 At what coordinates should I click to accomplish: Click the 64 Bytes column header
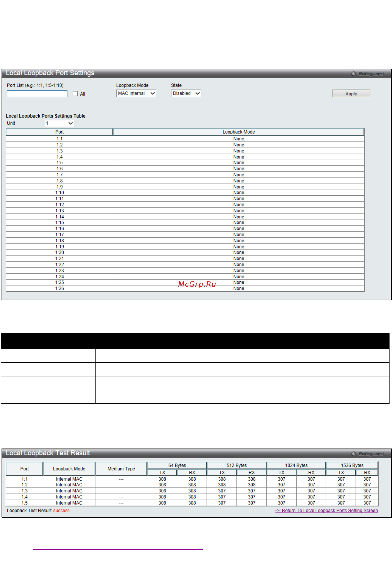coord(177,466)
